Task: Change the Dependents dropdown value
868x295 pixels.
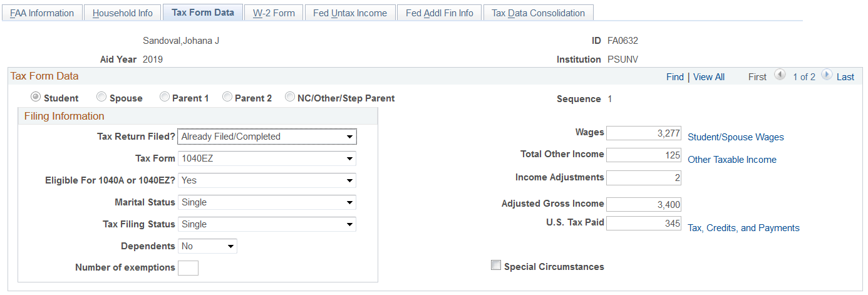Action: (x=207, y=246)
